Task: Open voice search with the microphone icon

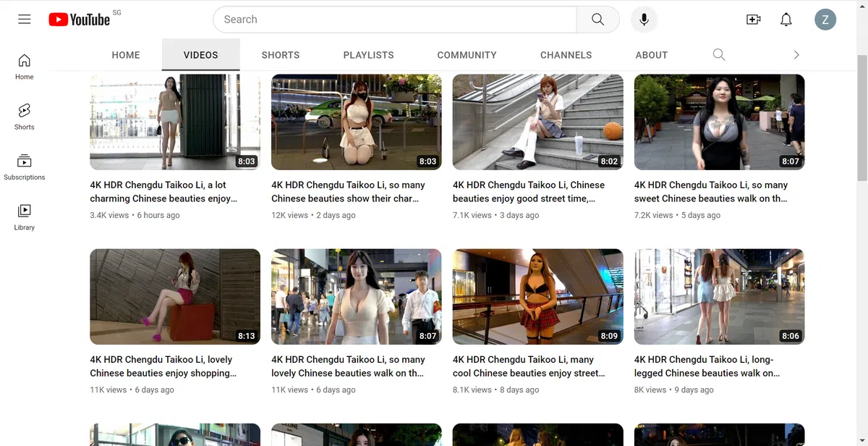Action: 643,19
